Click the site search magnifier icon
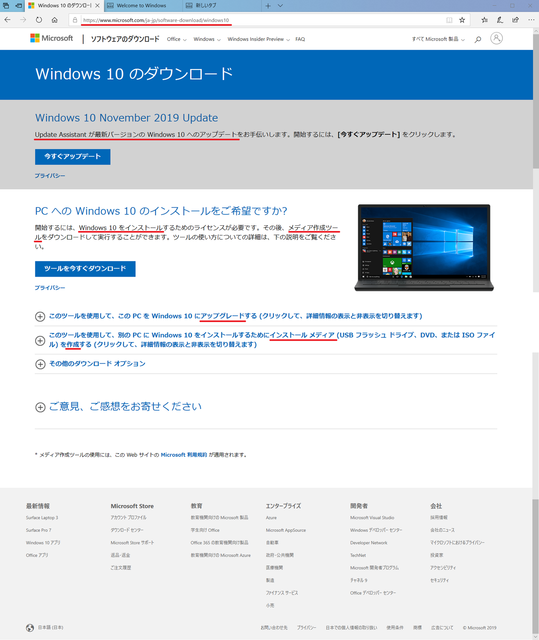539x640 pixels. pyautogui.click(x=478, y=39)
